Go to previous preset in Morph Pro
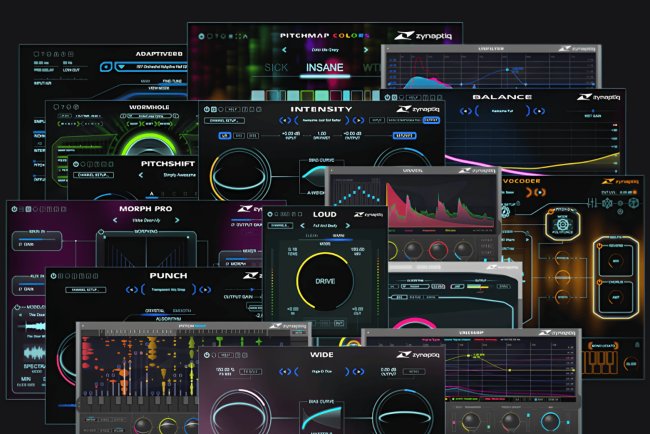The width and height of the screenshot is (650, 434). [x=115, y=220]
